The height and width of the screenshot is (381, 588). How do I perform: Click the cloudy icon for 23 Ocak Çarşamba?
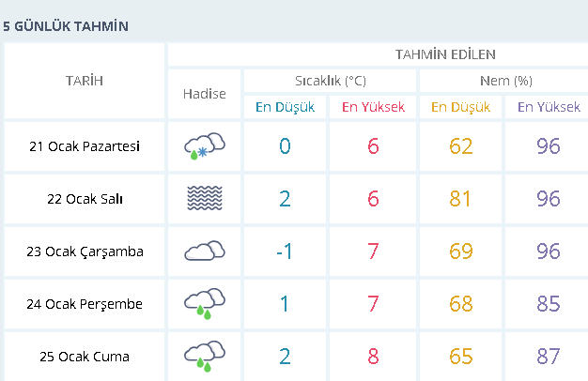tap(205, 251)
